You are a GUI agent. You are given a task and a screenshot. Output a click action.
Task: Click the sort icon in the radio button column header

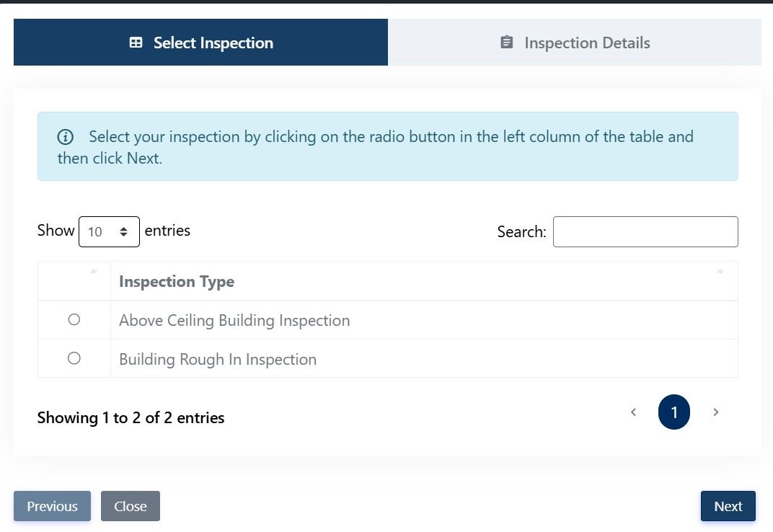[93, 272]
